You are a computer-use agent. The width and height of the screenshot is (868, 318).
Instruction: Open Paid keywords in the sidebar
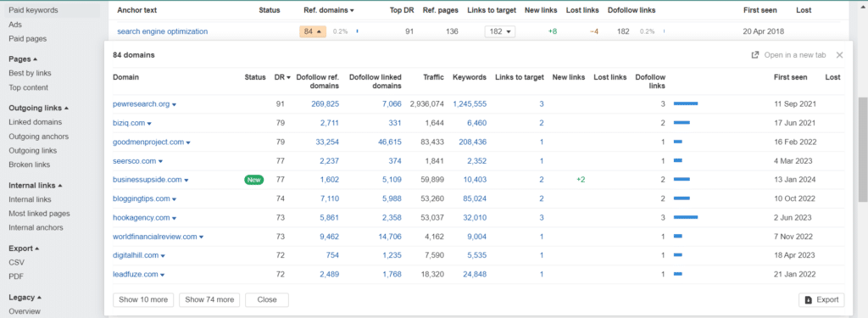33,10
